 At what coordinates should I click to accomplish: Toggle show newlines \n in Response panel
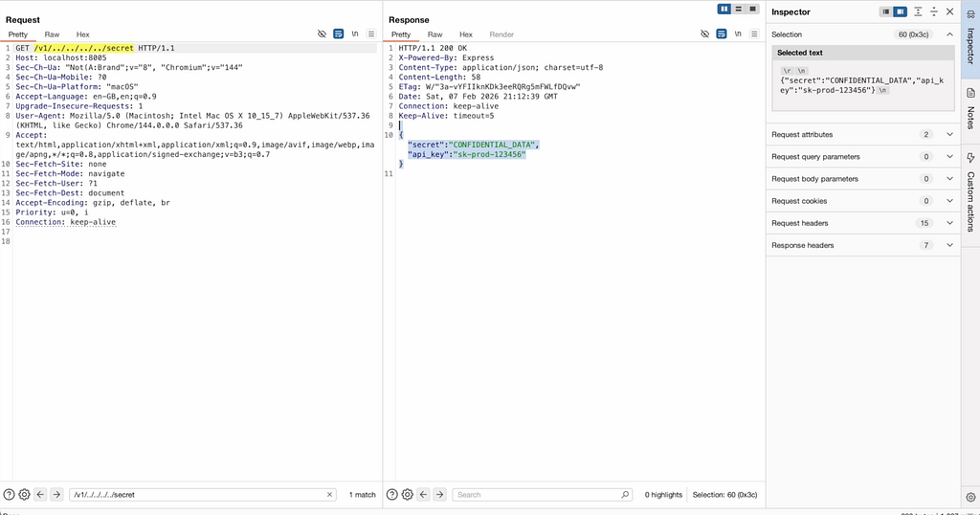738,34
